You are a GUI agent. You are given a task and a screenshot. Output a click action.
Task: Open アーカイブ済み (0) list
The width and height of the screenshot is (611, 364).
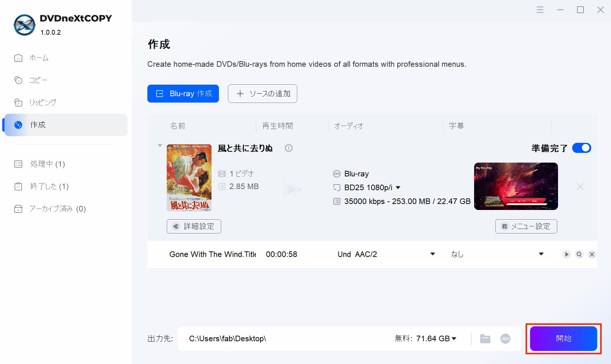coord(50,209)
